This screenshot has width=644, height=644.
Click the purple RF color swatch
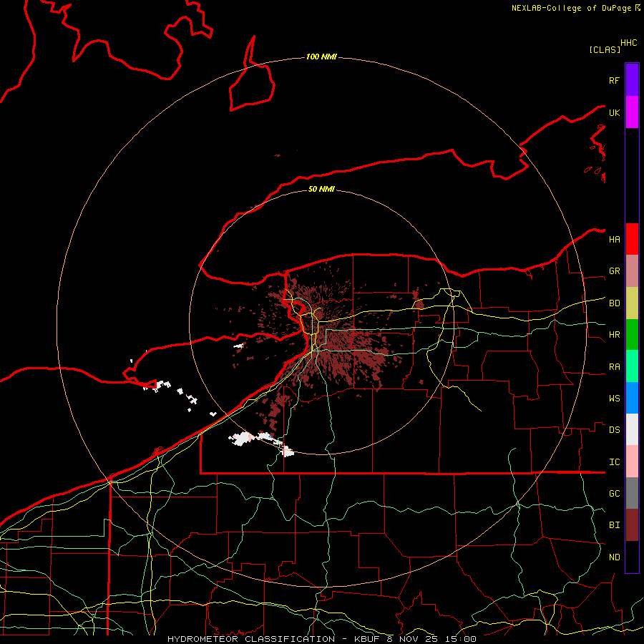[x=632, y=80]
